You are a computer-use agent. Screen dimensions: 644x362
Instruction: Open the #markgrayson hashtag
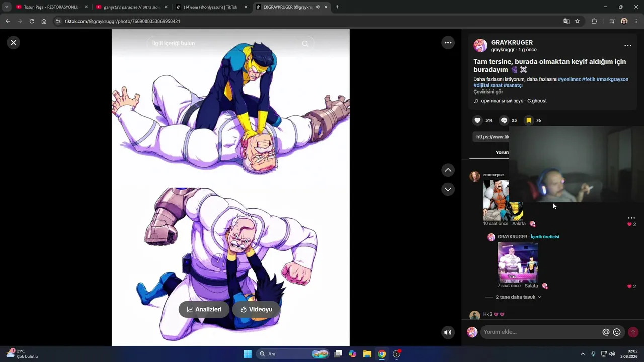click(x=612, y=79)
